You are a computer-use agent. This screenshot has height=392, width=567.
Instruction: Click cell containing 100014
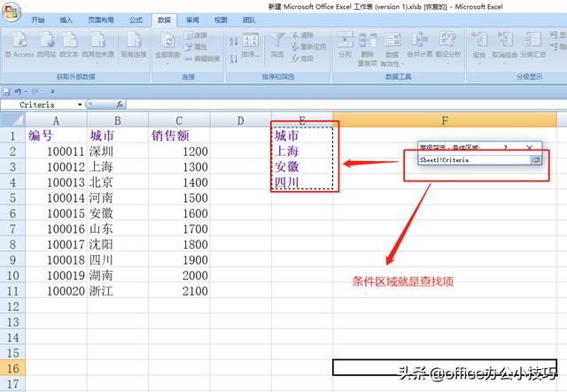pyautogui.click(x=56, y=197)
